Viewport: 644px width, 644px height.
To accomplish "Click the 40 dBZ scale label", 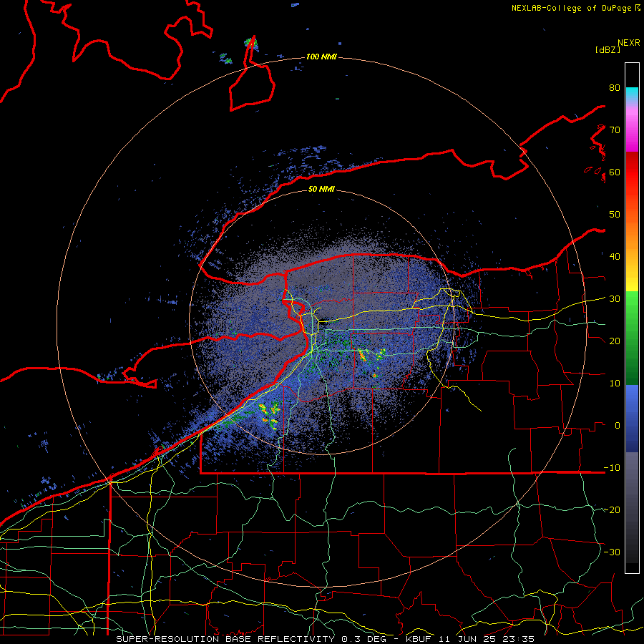I will tap(615, 257).
